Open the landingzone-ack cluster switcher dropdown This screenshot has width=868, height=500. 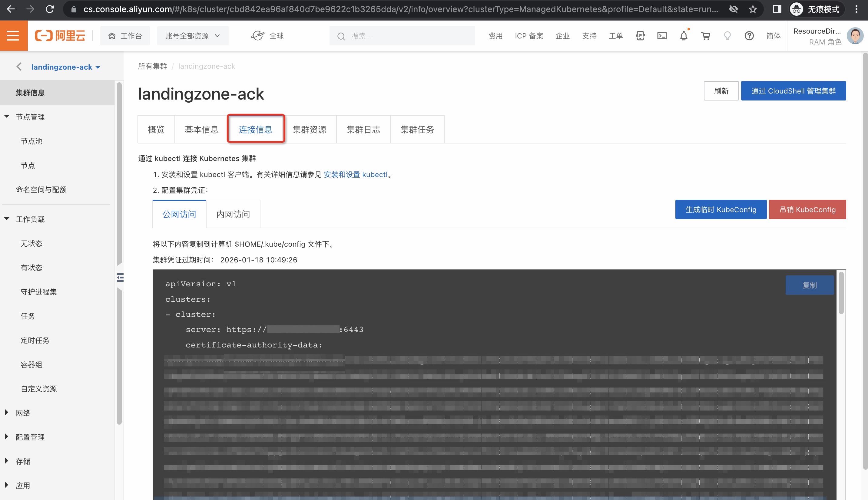click(66, 67)
